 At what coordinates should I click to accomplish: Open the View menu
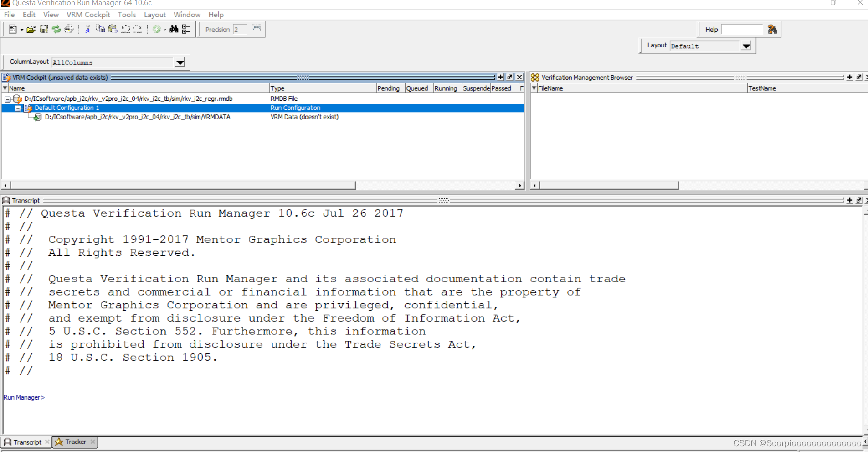51,15
